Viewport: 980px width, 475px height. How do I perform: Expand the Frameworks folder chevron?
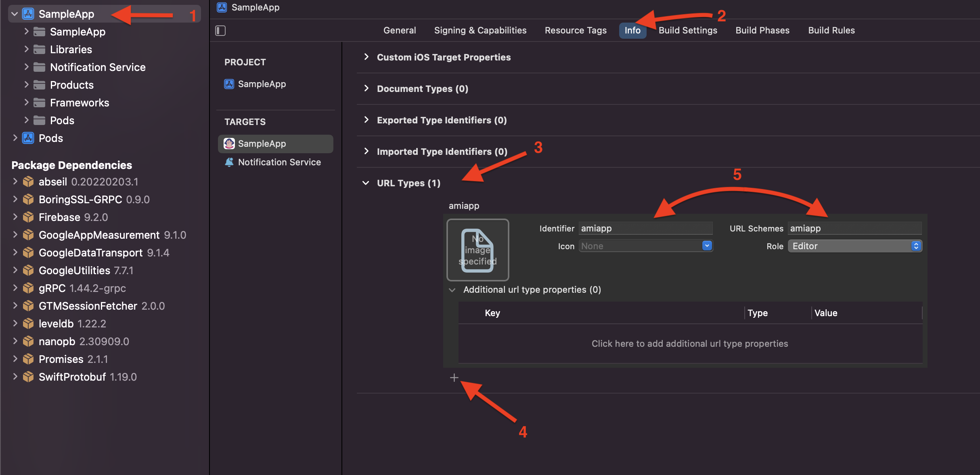(26, 102)
